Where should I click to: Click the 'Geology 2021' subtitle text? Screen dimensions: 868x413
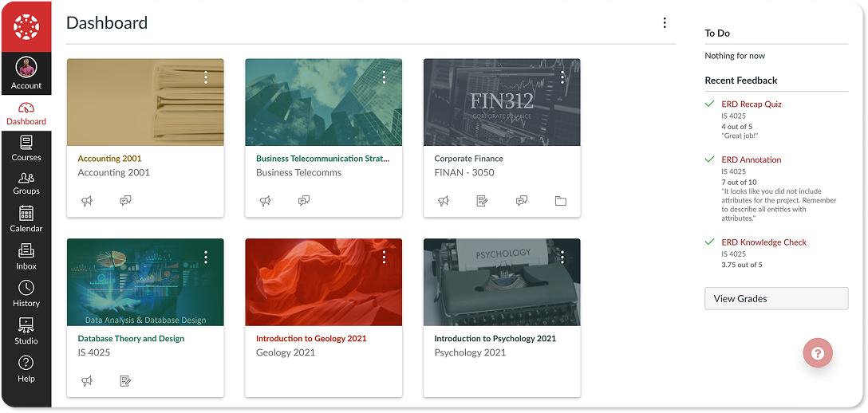[286, 352]
